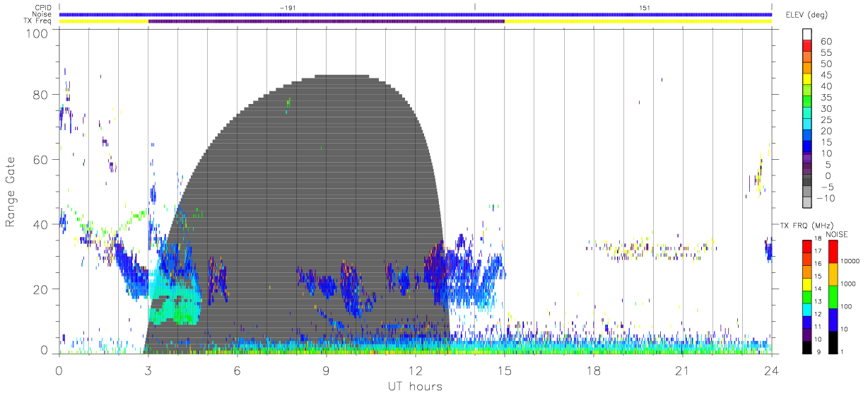Viewport: 868px width, 401px height.
Task: Pick the yellow swatch of ELEV colorbar
Action: tap(807, 80)
